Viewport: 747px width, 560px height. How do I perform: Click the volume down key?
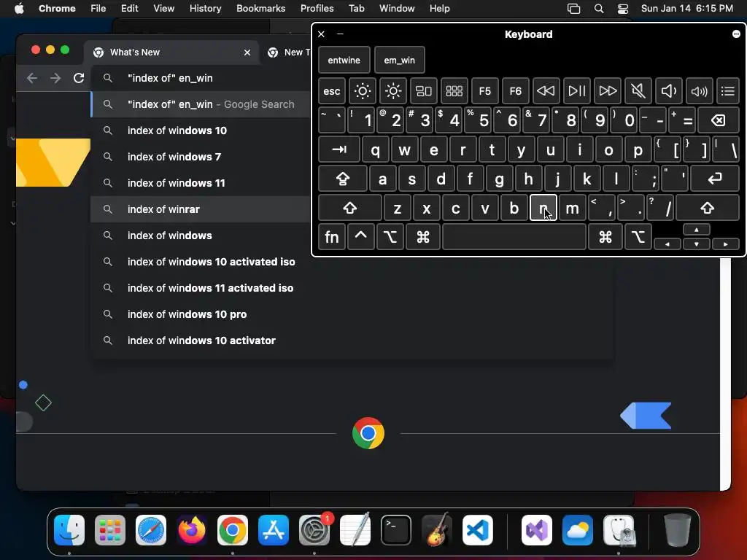[668, 91]
